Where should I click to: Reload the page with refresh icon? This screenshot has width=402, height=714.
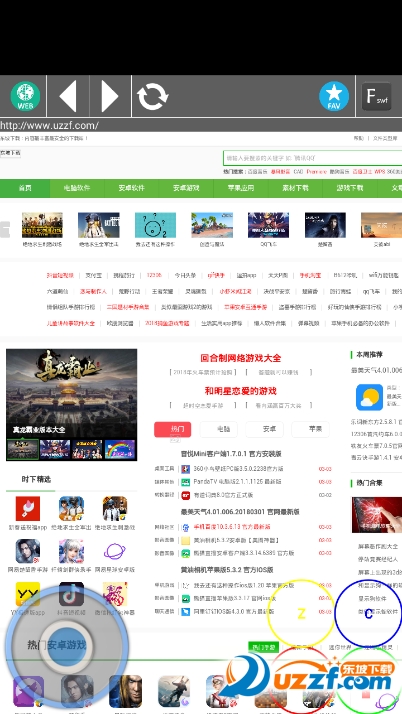pyautogui.click(x=153, y=97)
